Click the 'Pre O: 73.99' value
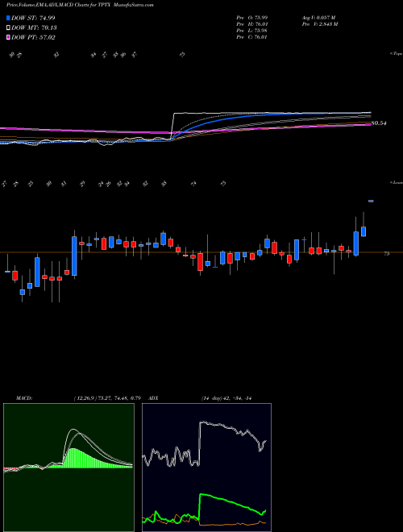403x532 pixels. 251,18
